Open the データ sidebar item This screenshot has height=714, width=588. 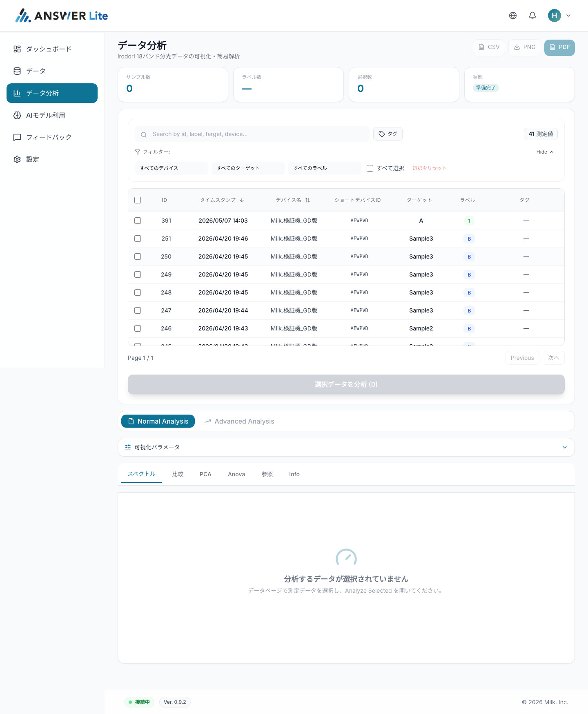[x=52, y=71]
